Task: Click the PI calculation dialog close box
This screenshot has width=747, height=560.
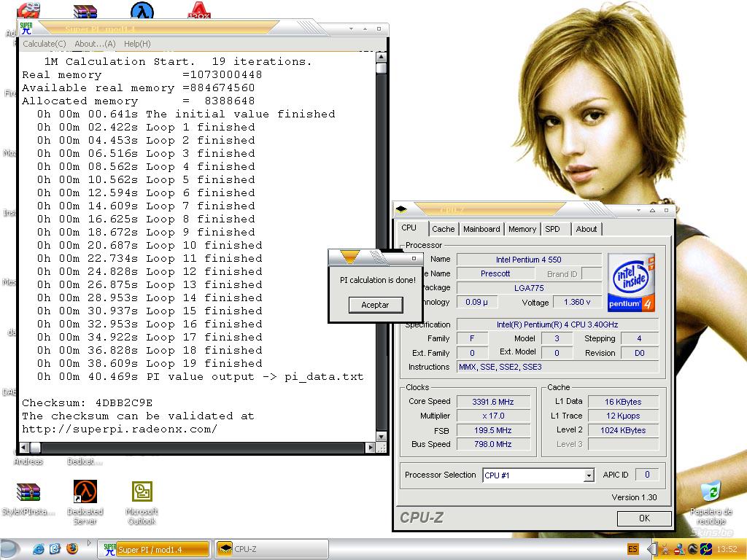Action: 414,259
